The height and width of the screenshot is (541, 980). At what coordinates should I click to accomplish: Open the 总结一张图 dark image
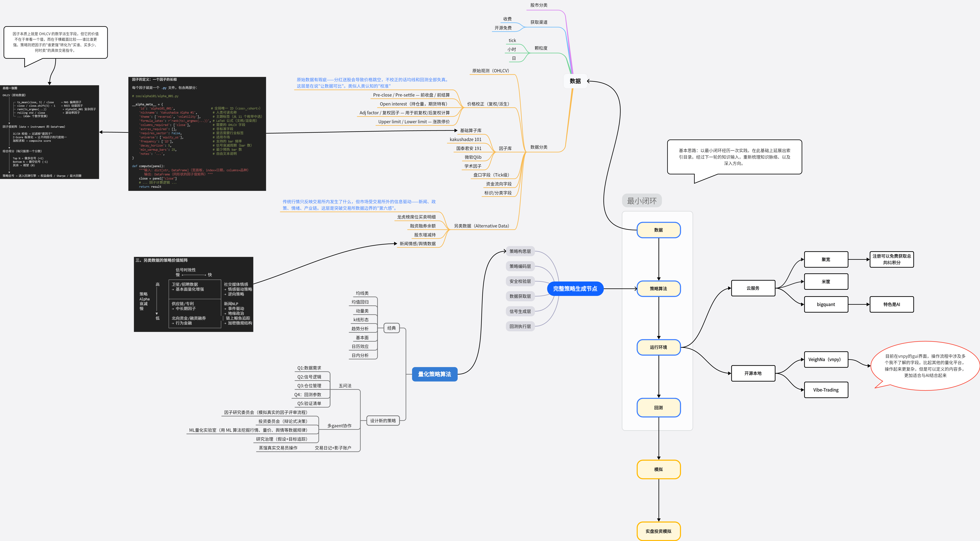point(49,132)
